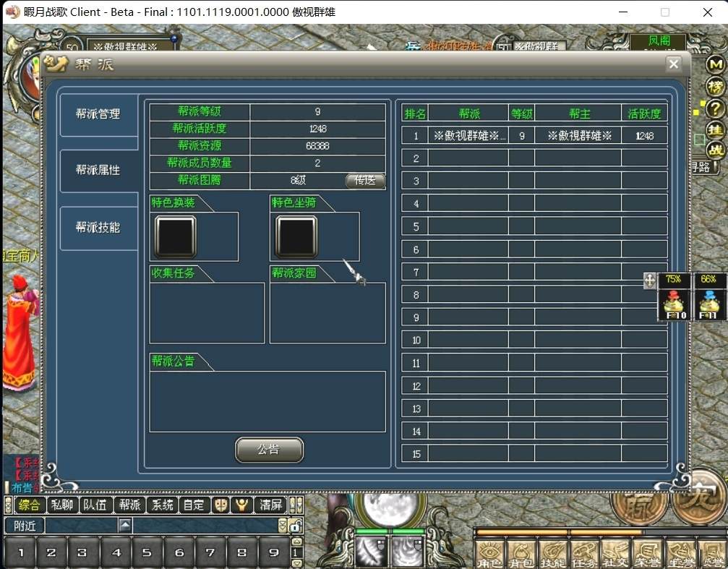The width and height of the screenshot is (728, 569).
Task: Click the 传送 teleport button
Action: pyautogui.click(x=365, y=181)
